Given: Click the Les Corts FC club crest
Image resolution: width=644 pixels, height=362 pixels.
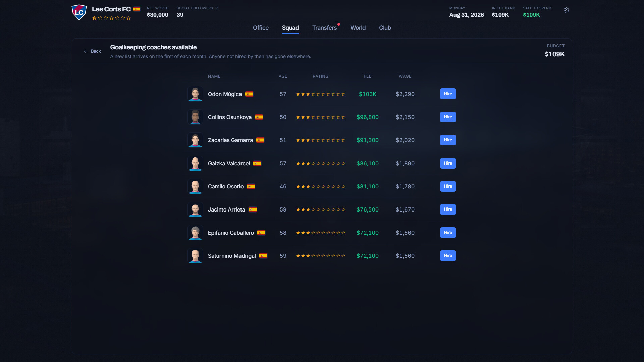Looking at the screenshot, I should click(x=79, y=12).
